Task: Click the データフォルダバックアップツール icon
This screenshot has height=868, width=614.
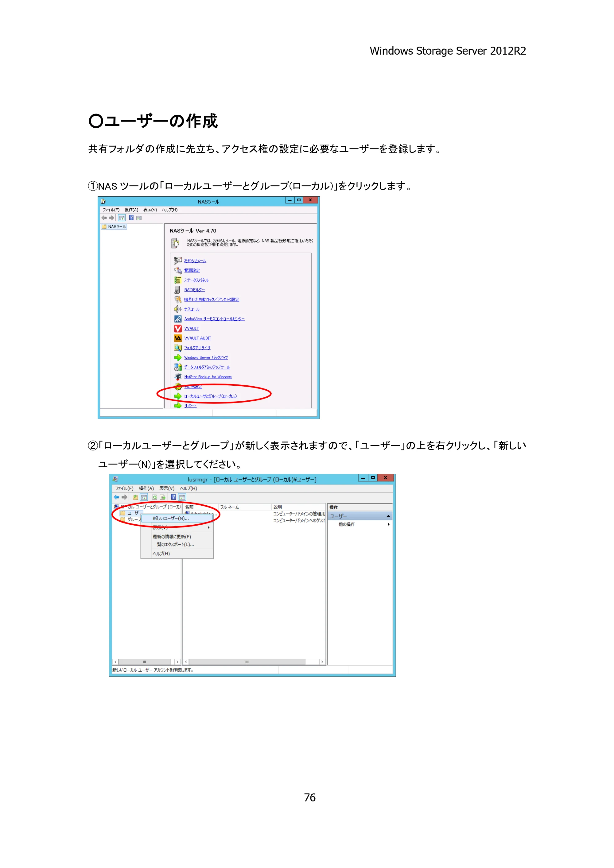Action: [x=177, y=367]
